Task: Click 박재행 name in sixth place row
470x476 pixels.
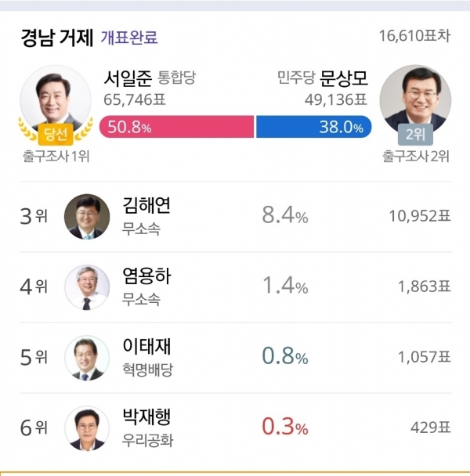Action: point(146,417)
